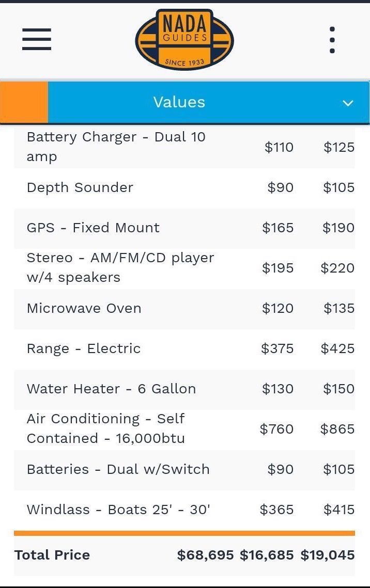Screen dimensions: 370x588
Task: Click the Depth Sounder option row
Action: 184,187
